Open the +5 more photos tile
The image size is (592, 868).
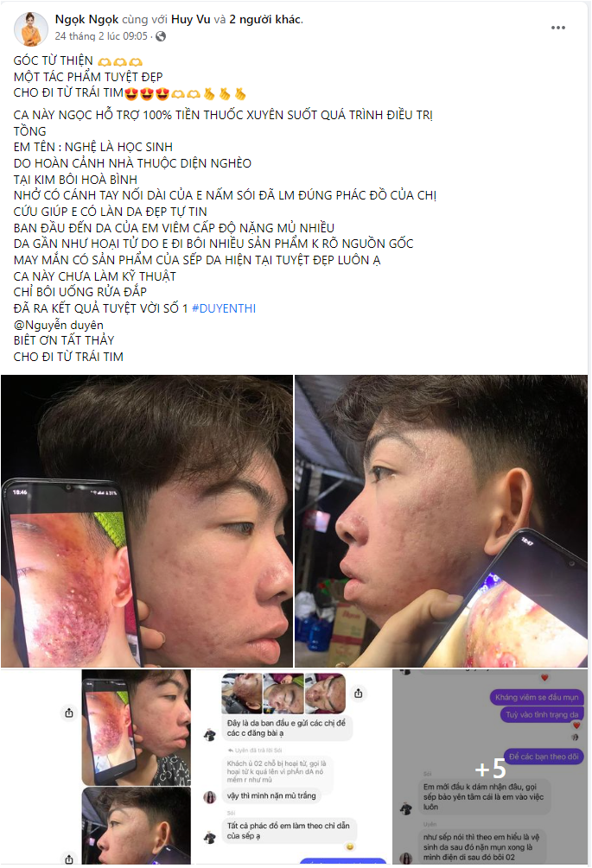click(x=490, y=767)
